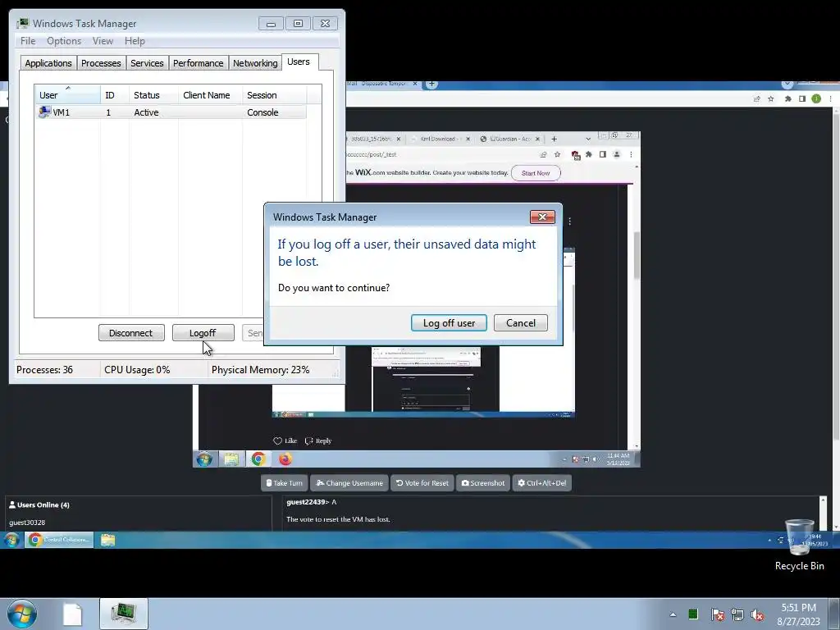The width and height of the screenshot is (840, 630).
Task: Click the Screenshot button below the VM
Action: (x=482, y=482)
